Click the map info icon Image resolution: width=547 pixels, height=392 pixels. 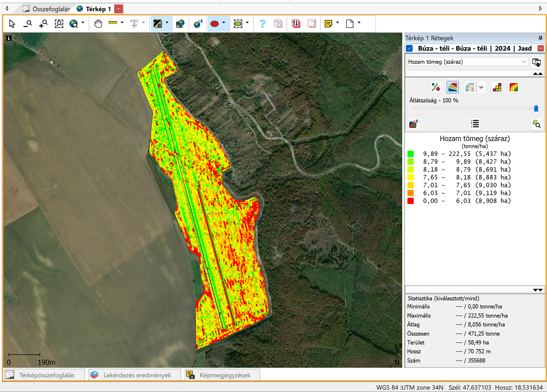coord(9,38)
